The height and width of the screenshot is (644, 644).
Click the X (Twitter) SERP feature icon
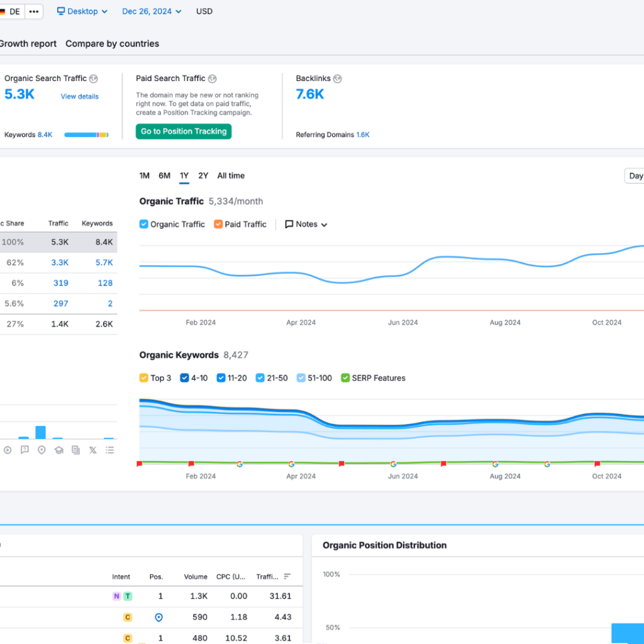tap(93, 450)
